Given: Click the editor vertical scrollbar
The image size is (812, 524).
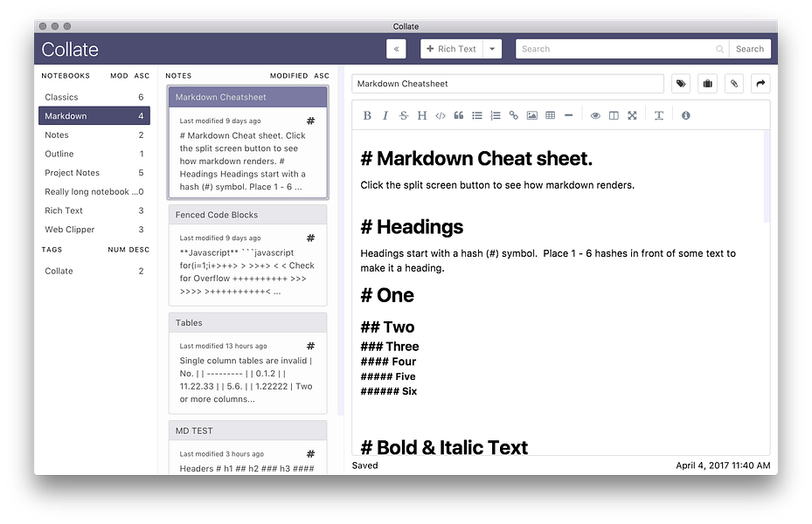Looking at the screenshot, I should [x=767, y=176].
